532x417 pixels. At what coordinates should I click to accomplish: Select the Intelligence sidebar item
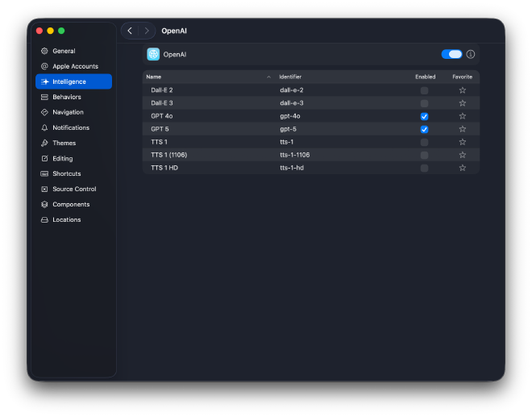click(x=73, y=81)
